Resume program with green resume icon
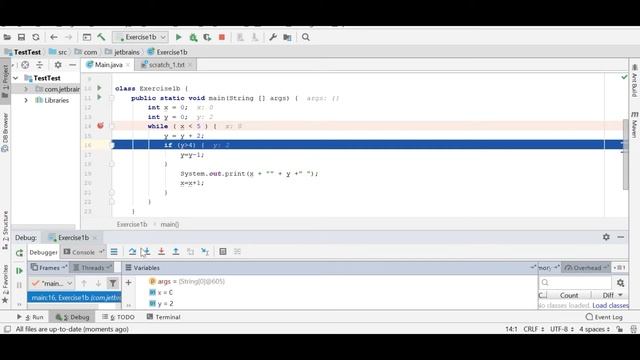This screenshot has width=640, height=360. click(19, 270)
